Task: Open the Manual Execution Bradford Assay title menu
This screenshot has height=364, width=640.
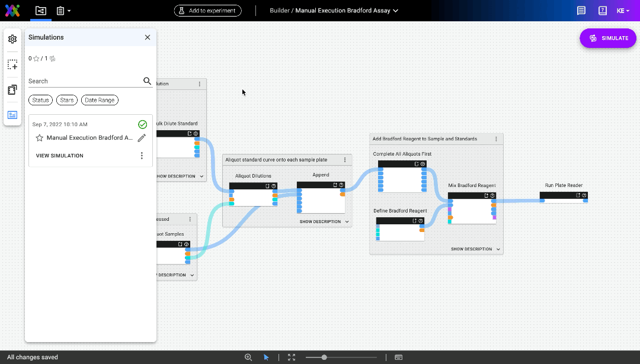Action: click(396, 10)
